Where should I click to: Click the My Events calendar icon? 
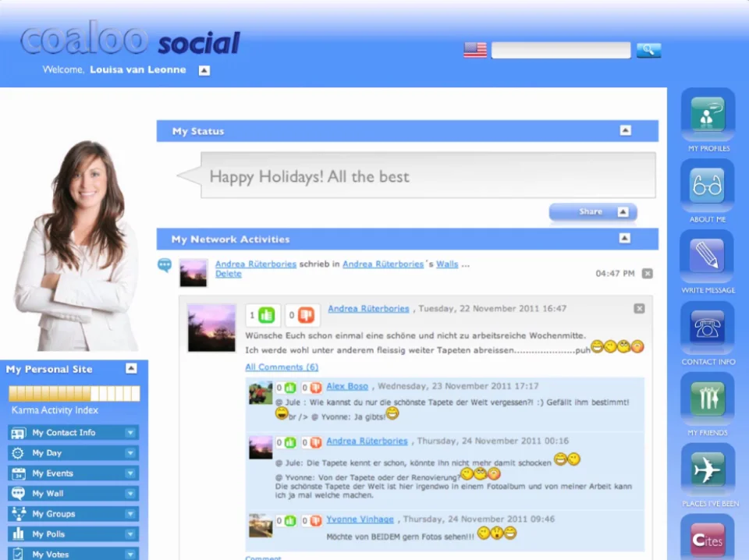(x=18, y=473)
